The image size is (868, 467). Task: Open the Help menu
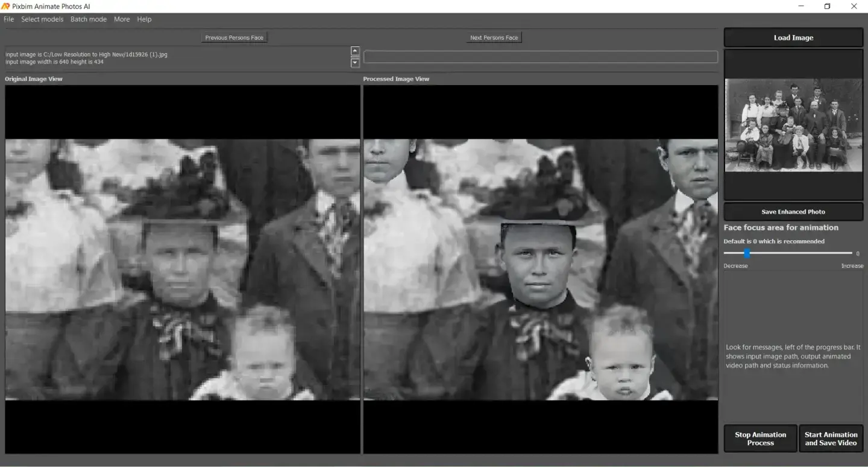point(144,19)
